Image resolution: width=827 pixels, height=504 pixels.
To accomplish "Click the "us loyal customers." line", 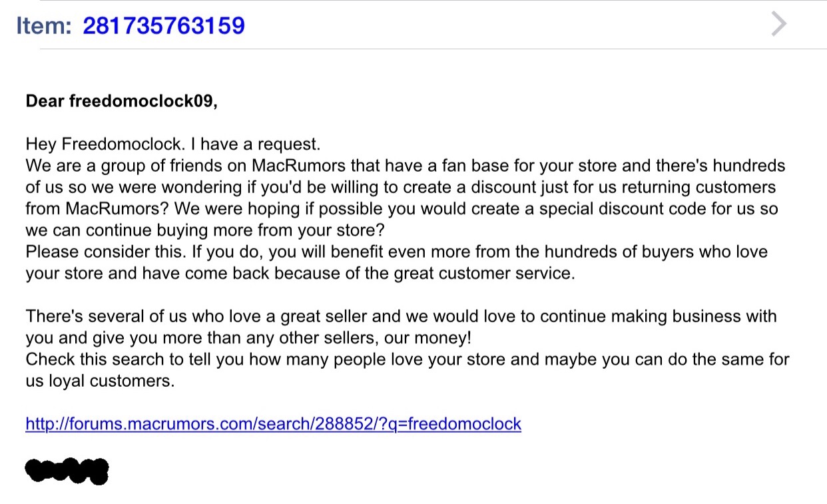I will point(100,381).
